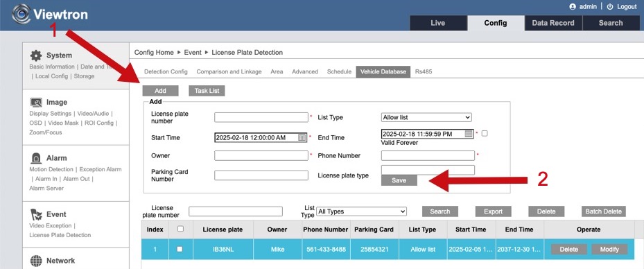Open the End Time calendar picker
Image resolution: width=644 pixels, height=269 pixels.
tap(469, 134)
